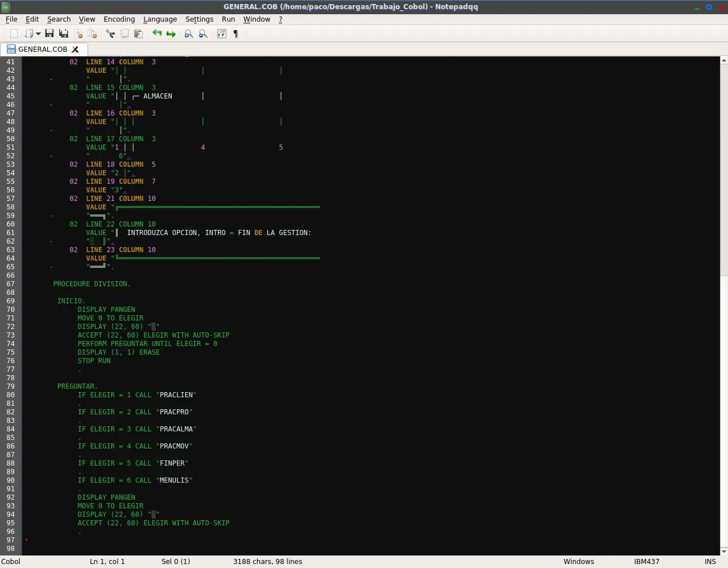728x568 pixels.
Task: Click 3188 chars, 98 lines status
Action: pyautogui.click(x=267, y=561)
